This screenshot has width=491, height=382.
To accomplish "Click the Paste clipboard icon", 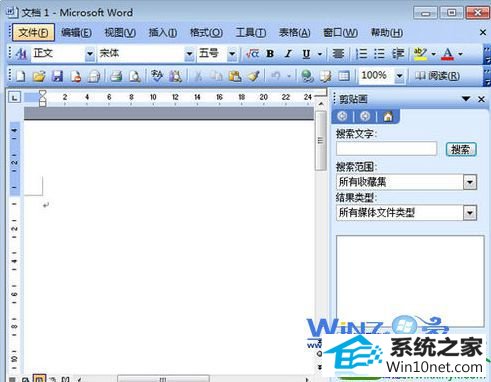I will (235, 76).
